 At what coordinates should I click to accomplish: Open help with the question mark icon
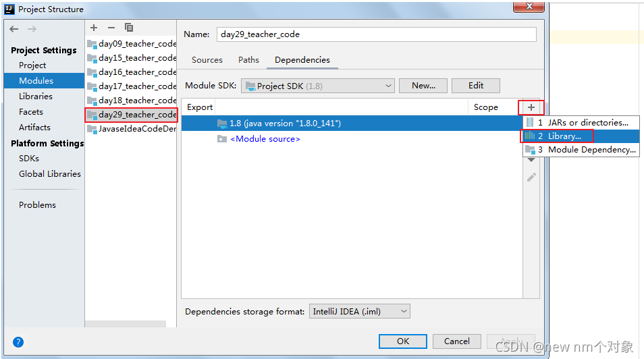(18, 341)
